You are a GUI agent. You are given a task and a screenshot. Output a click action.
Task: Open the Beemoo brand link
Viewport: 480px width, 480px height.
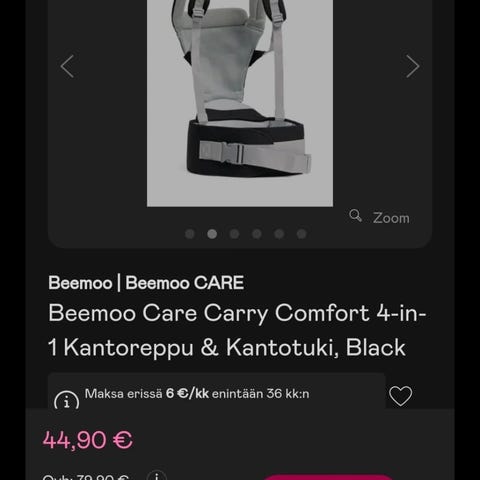(x=80, y=283)
